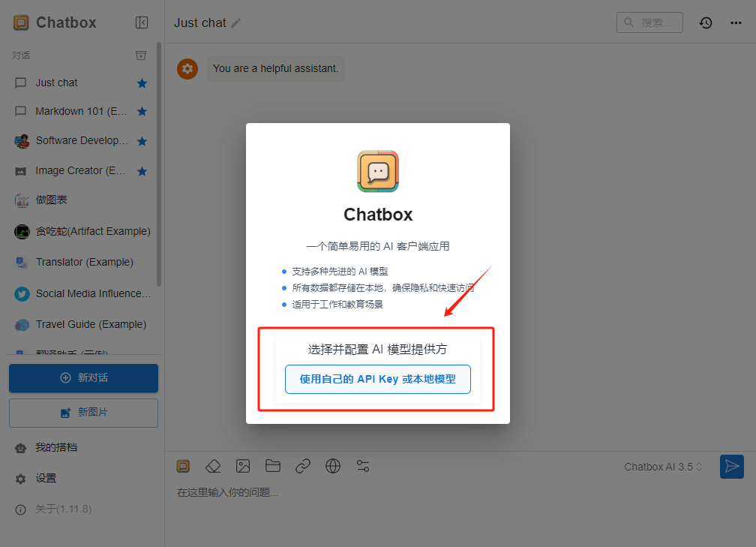Screen dimensions: 756x547
Task: Click 使用自己的 API Key 或本地模型 button
Action: pos(377,379)
